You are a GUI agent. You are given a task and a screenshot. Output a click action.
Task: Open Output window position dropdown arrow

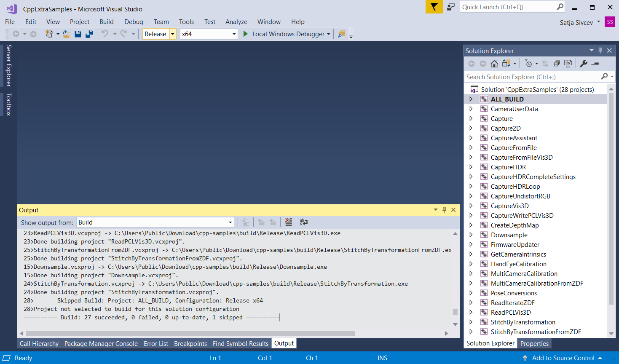(436, 210)
